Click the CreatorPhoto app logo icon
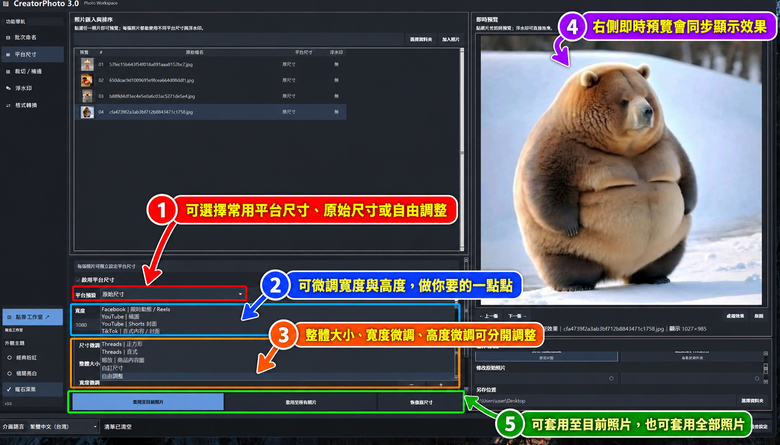The width and height of the screenshot is (780, 445). [5, 3]
